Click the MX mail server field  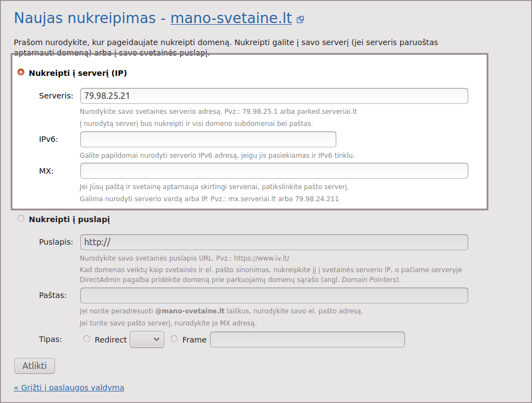point(274,170)
